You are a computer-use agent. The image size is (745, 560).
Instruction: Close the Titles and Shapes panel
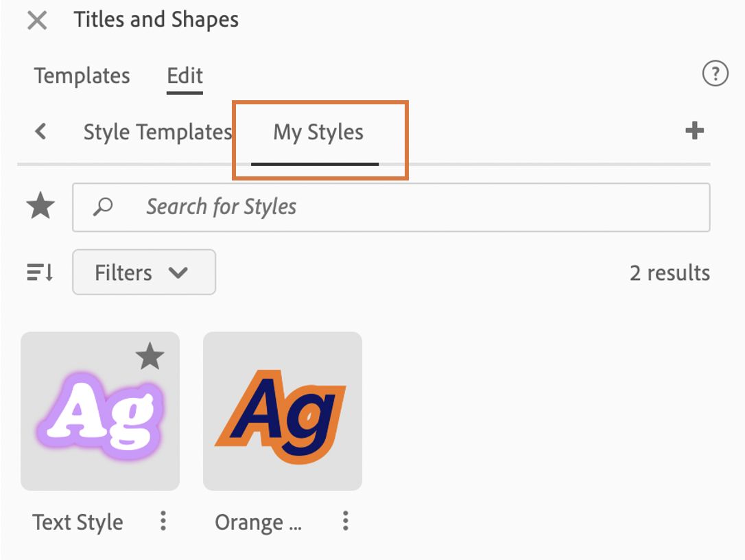click(37, 21)
